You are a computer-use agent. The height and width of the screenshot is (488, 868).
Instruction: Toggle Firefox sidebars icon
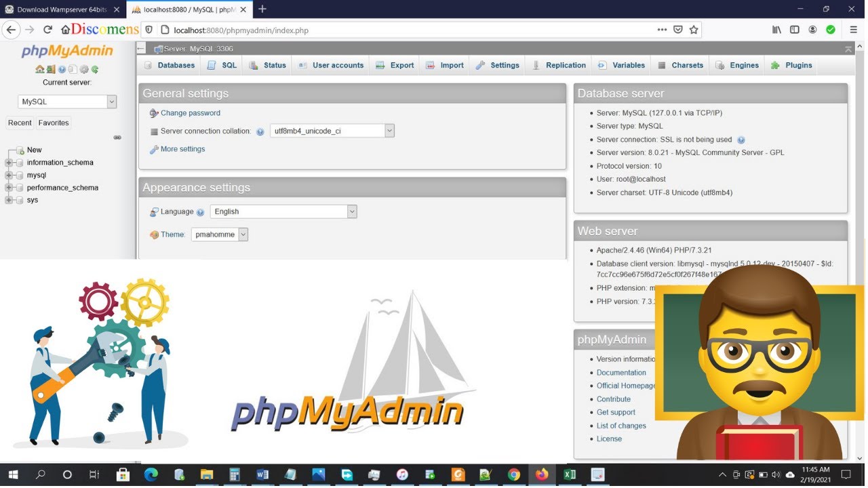[x=795, y=30]
